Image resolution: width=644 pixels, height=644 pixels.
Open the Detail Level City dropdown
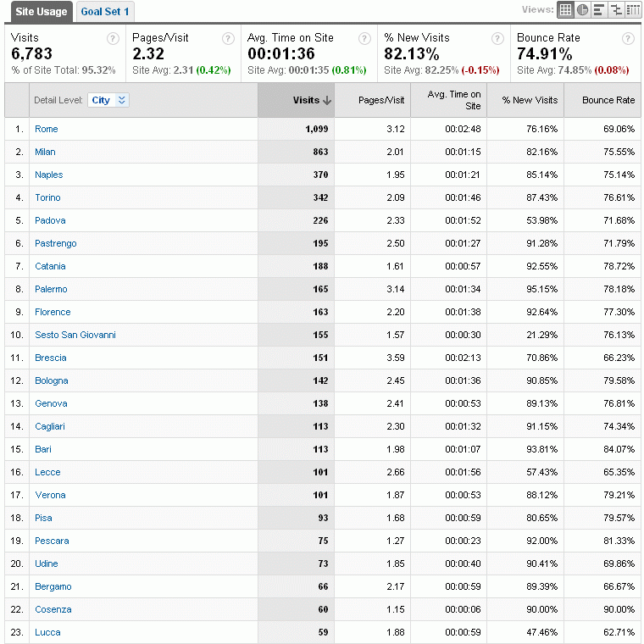coord(108,100)
